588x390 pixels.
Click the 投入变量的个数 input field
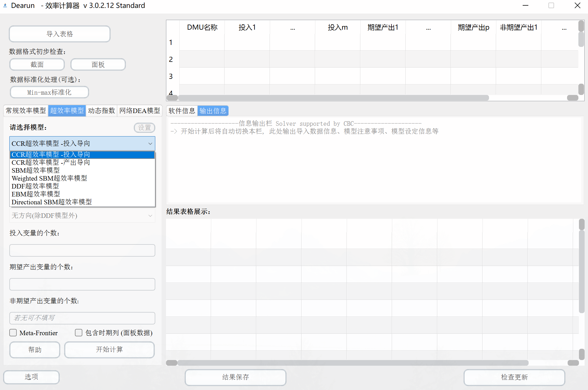point(82,250)
